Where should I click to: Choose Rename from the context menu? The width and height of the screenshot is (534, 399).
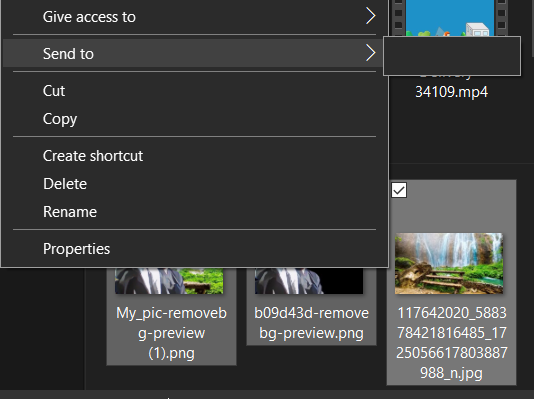tap(194, 212)
